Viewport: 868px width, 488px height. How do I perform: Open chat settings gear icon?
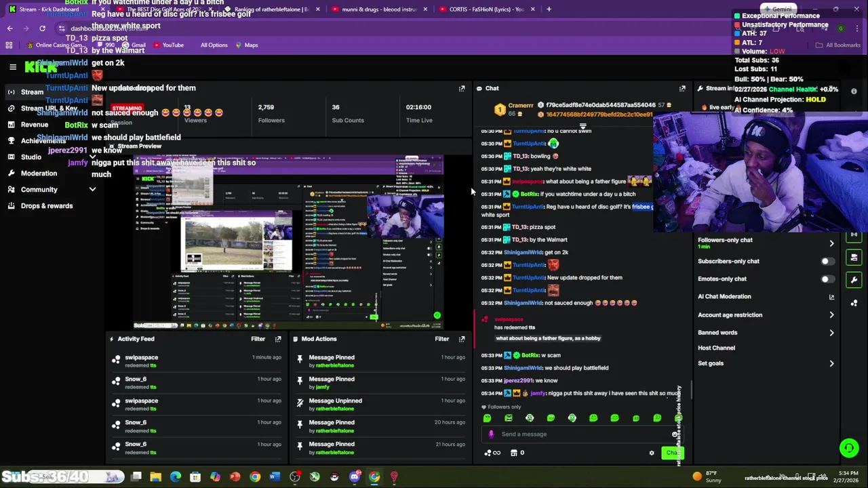652,453
